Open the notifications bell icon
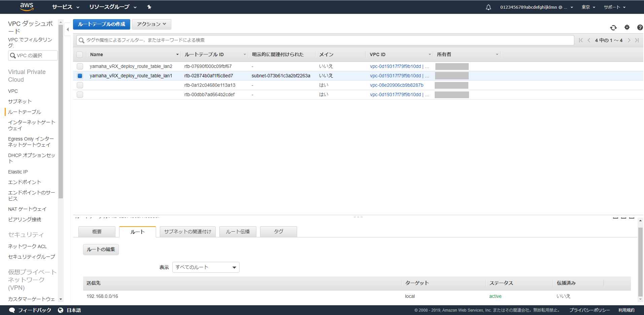This screenshot has height=315, width=644. click(488, 7)
